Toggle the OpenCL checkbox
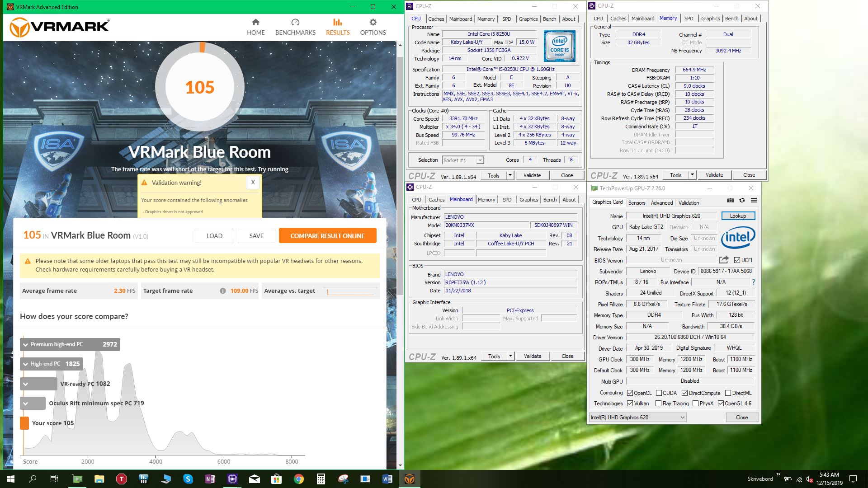Screen dimensions: 868x488 point(630,393)
